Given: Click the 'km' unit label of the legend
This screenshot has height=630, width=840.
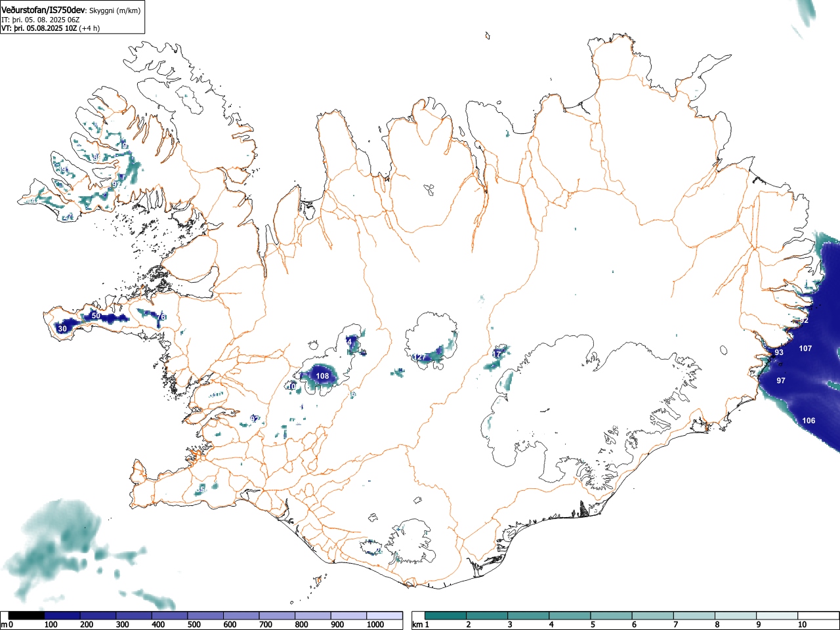Looking at the screenshot, I should tap(417, 625).
